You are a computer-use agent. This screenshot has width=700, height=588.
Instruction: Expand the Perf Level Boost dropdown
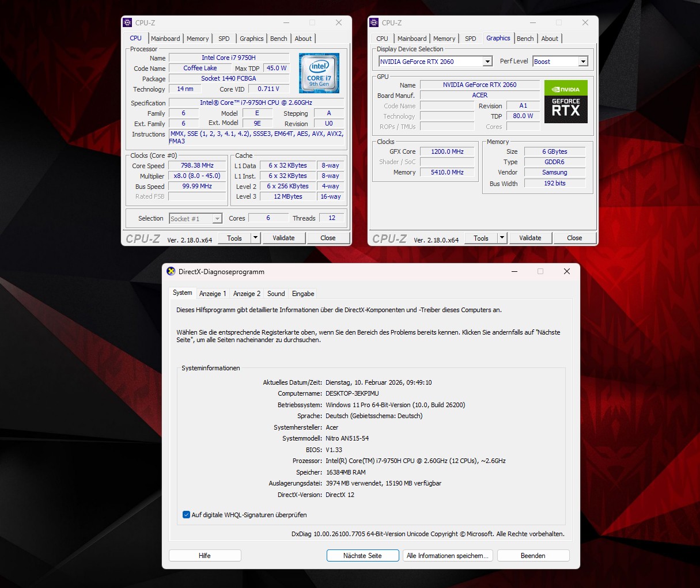[582, 62]
